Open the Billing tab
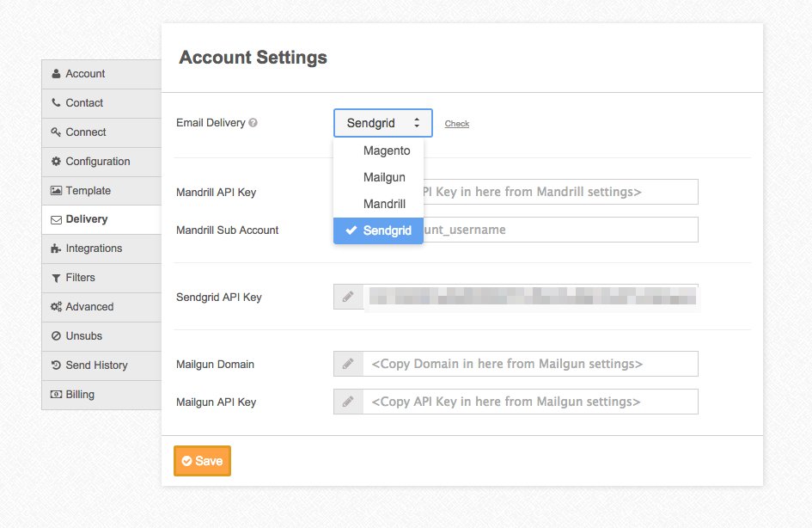The height and width of the screenshot is (528, 812). coord(101,395)
